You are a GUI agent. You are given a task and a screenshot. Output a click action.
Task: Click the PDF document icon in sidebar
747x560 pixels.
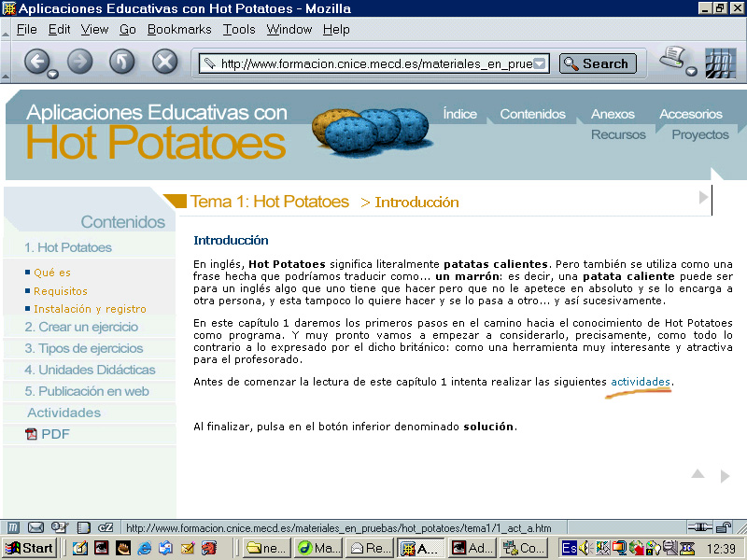pos(31,434)
